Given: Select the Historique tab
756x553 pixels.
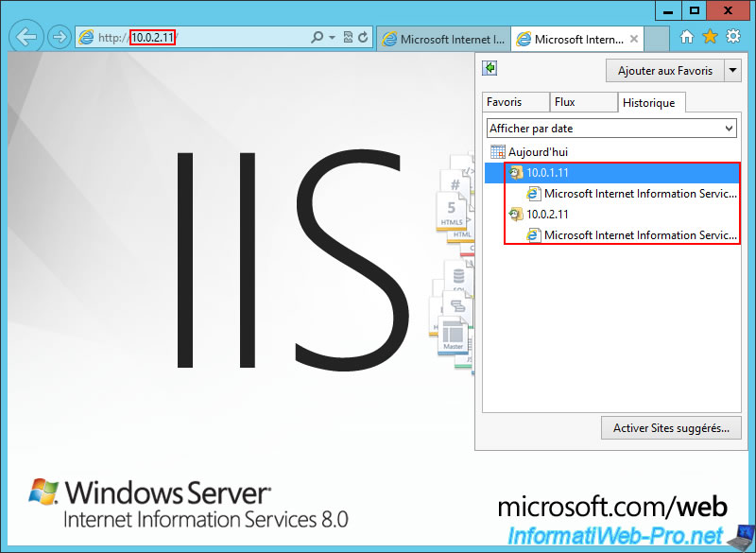Looking at the screenshot, I should pos(650,102).
